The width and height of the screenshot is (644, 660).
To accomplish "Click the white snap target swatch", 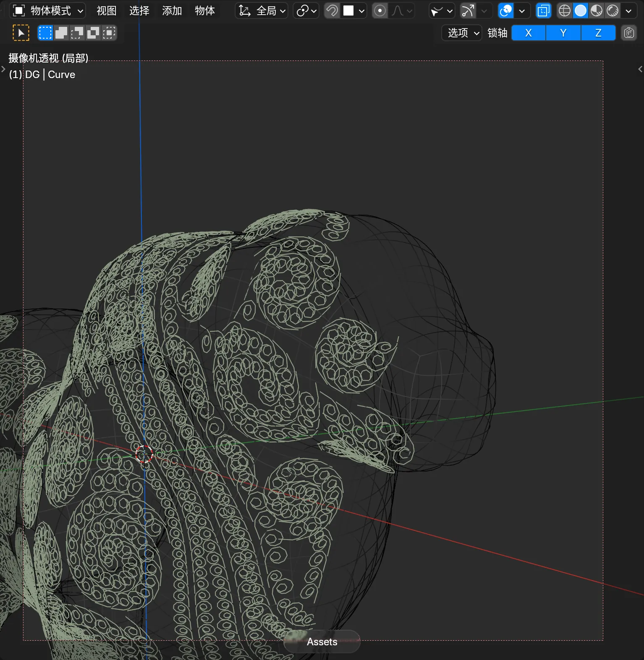I will (348, 10).
